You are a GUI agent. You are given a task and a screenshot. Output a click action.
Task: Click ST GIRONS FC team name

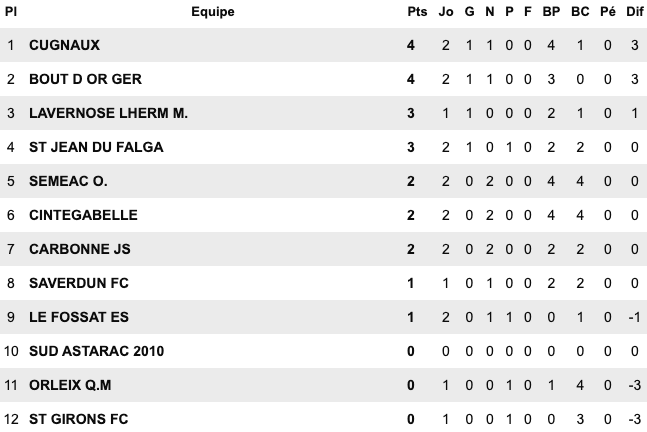[x=79, y=419]
